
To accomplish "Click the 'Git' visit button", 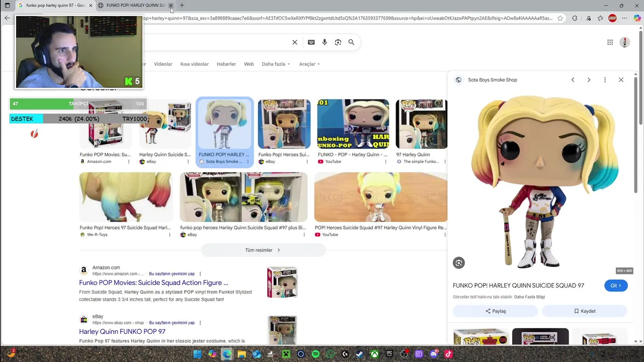I will click(x=616, y=286).
